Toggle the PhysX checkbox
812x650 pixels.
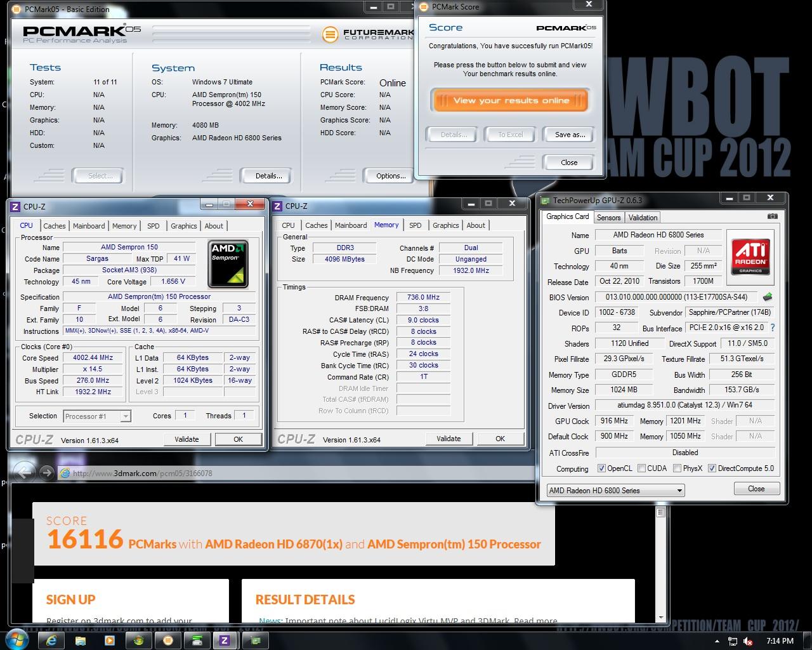pyautogui.click(x=677, y=468)
